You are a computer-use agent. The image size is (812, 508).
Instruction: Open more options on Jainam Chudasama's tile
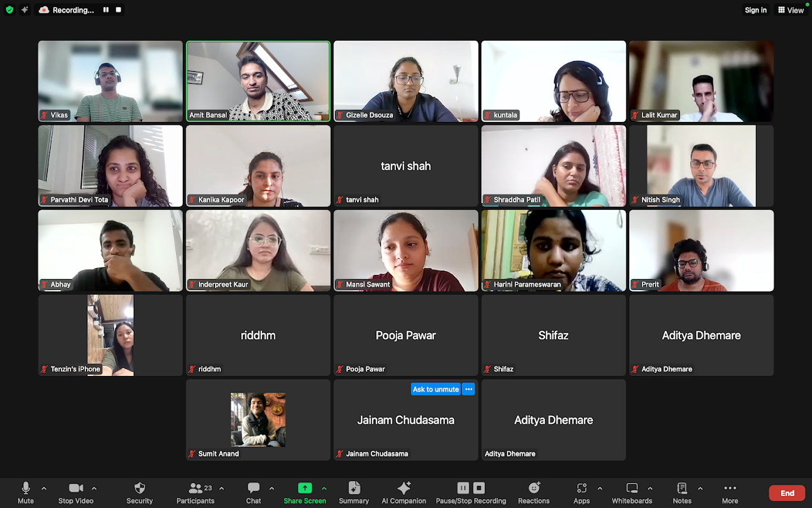click(x=469, y=389)
